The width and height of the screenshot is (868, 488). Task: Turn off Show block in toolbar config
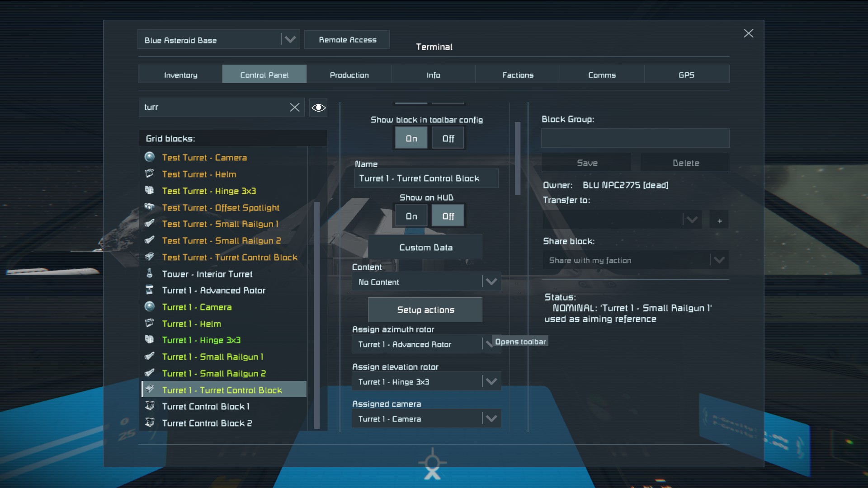[448, 138]
